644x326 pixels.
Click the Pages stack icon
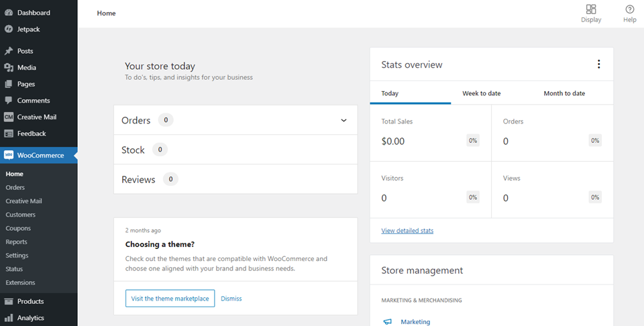click(9, 84)
